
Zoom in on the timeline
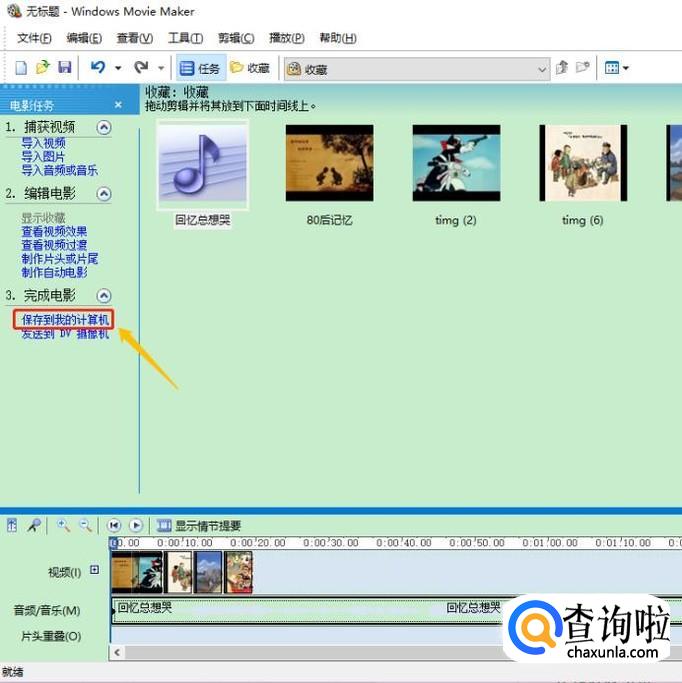pyautogui.click(x=64, y=525)
